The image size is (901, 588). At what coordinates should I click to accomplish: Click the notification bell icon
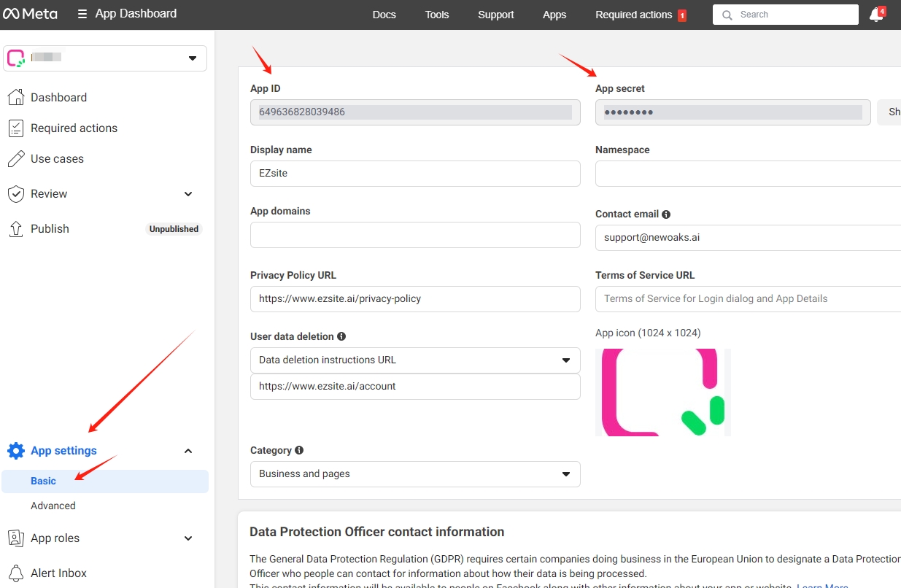pos(875,14)
